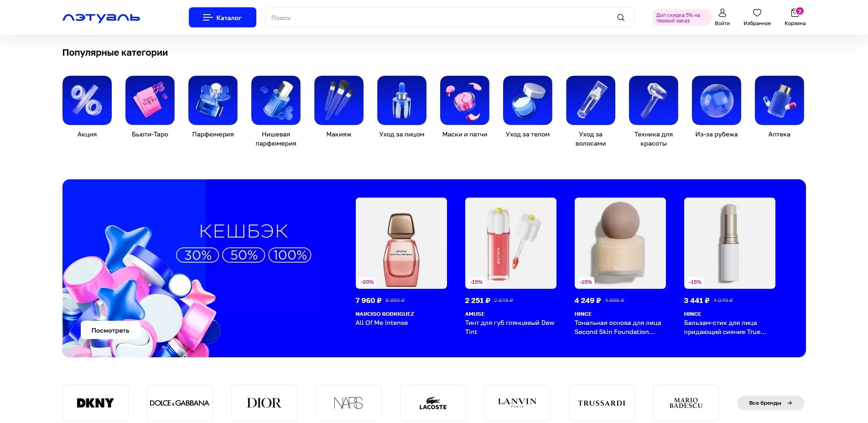This screenshot has width=868, height=423.
Task: Open the Amuse lip tint product image
Action: tap(511, 243)
